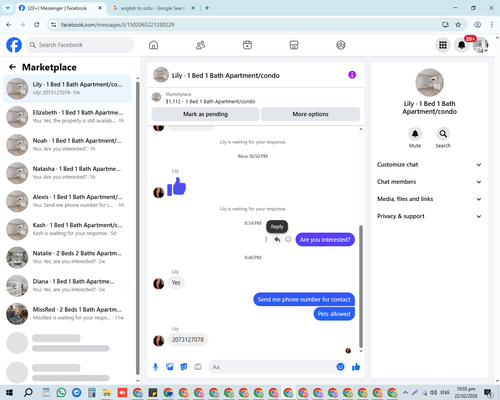This screenshot has width=500, height=400.
Task: Open File Explorer from the taskbar
Action: point(107,392)
